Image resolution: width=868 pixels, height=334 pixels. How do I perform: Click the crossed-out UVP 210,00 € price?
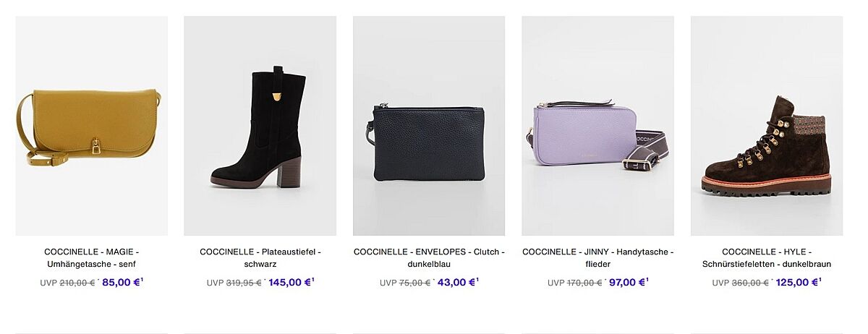click(67, 283)
